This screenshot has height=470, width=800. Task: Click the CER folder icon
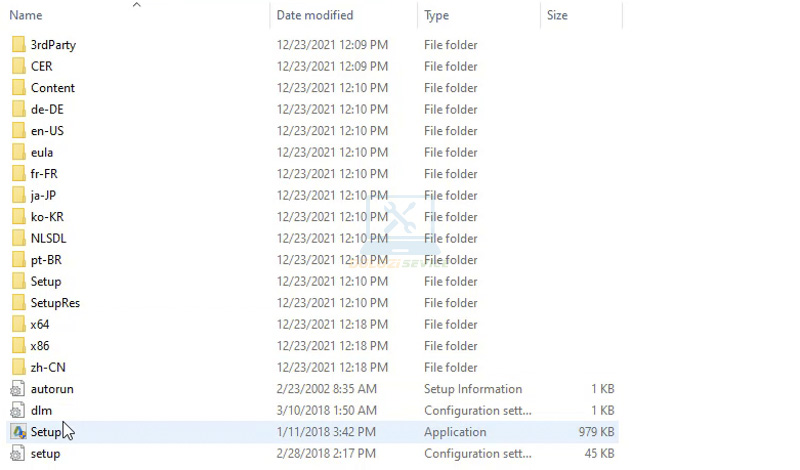coord(18,67)
